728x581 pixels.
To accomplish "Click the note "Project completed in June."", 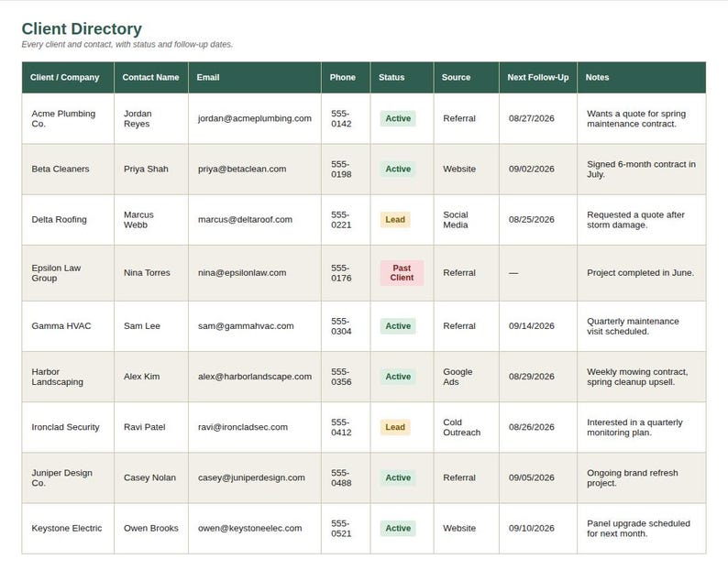I will pyautogui.click(x=640, y=273).
